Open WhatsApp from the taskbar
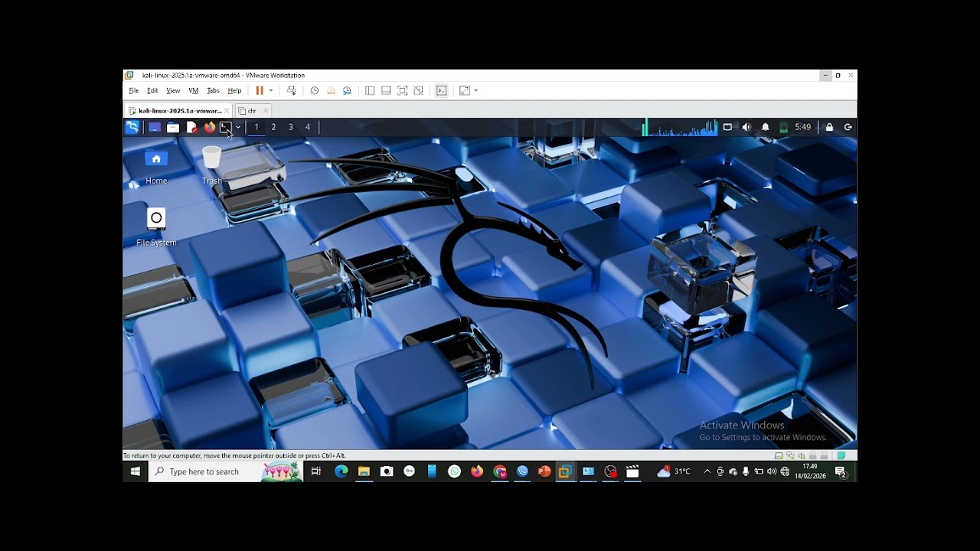The width and height of the screenshot is (980, 551). [455, 471]
